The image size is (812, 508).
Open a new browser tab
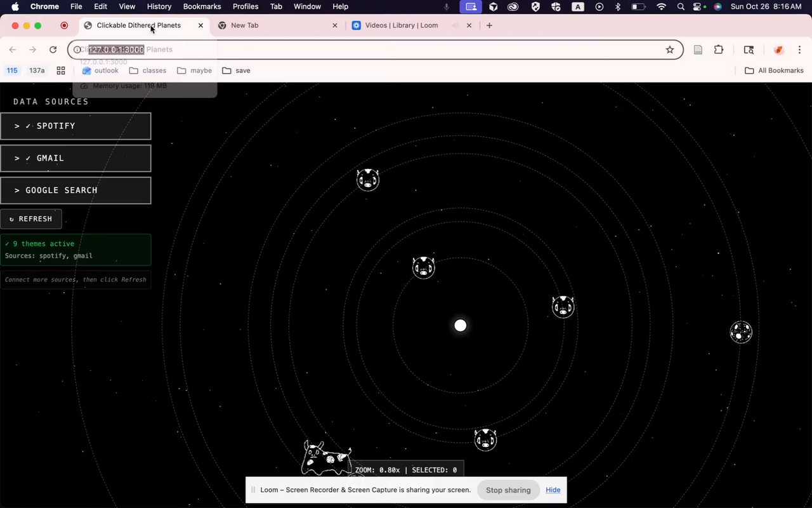click(x=489, y=25)
